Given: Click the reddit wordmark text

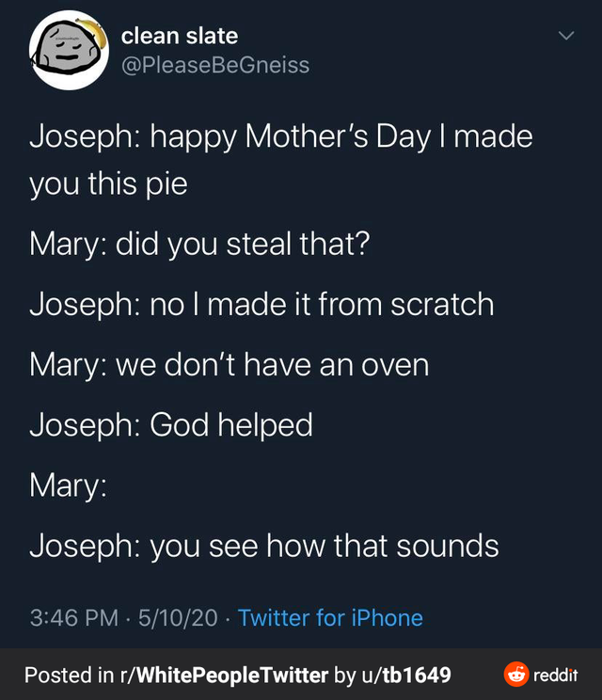Looking at the screenshot, I should click(x=555, y=675).
